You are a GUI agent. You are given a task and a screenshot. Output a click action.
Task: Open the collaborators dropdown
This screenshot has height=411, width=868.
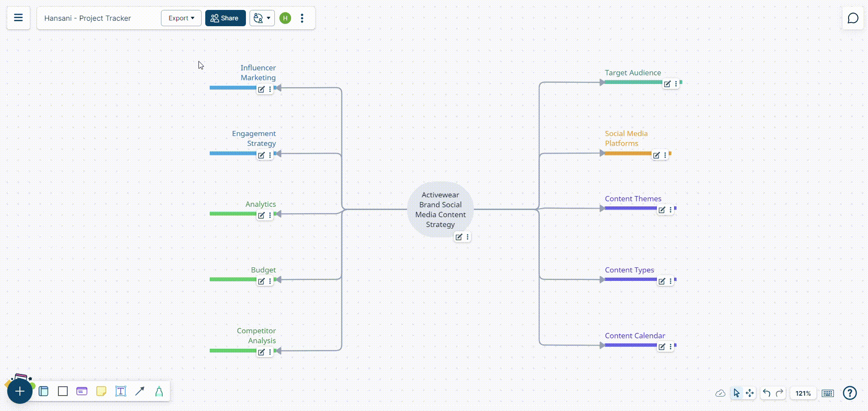tap(262, 18)
